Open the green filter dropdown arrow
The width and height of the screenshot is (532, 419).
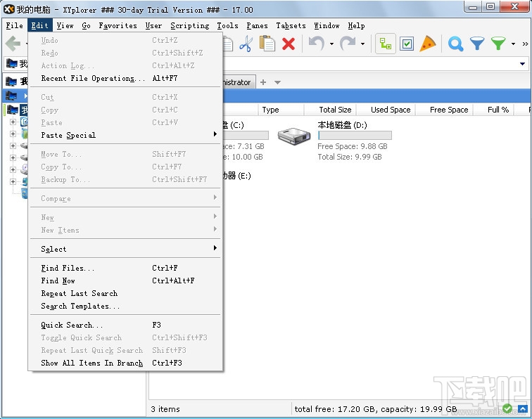[x=513, y=44]
